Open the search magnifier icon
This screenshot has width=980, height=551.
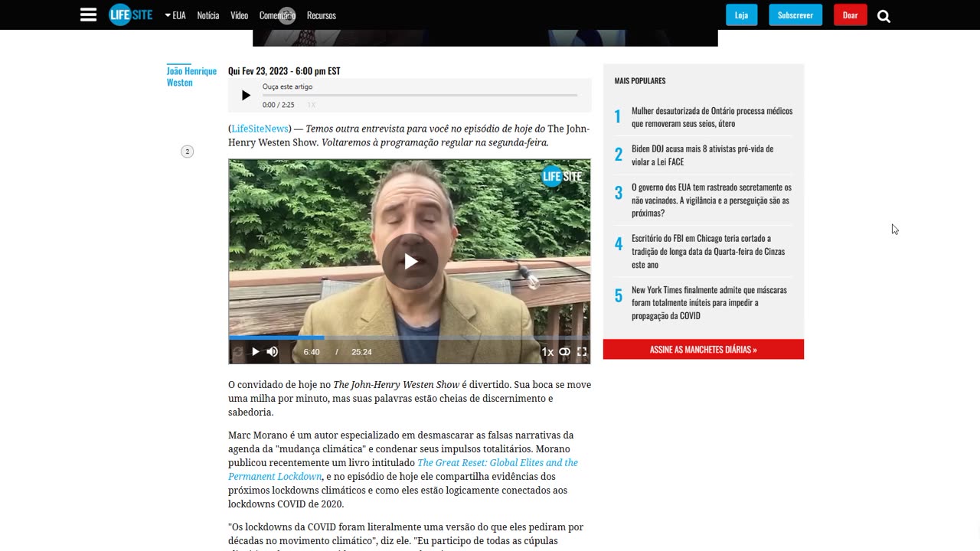coord(884,16)
